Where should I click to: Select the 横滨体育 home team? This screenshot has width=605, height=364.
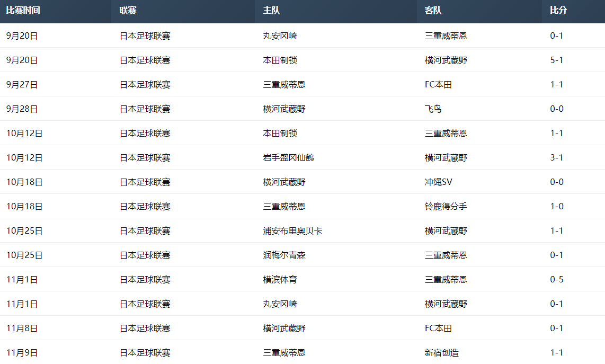click(x=280, y=280)
